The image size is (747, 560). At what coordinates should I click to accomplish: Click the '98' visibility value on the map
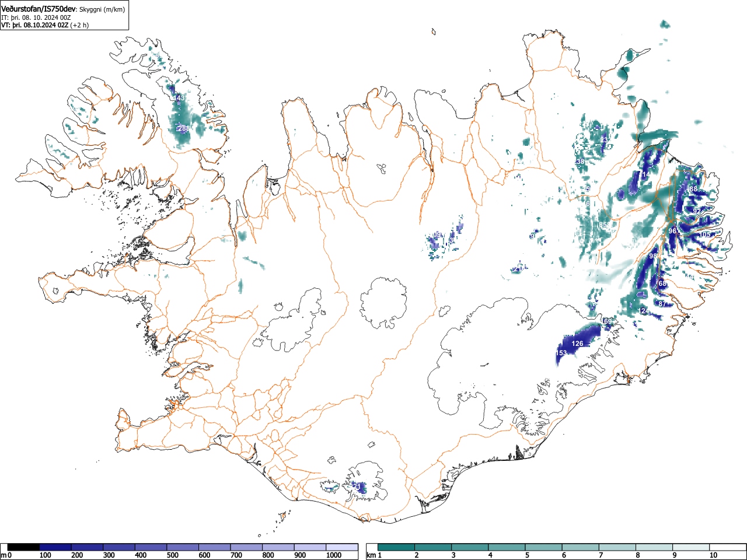653,257
